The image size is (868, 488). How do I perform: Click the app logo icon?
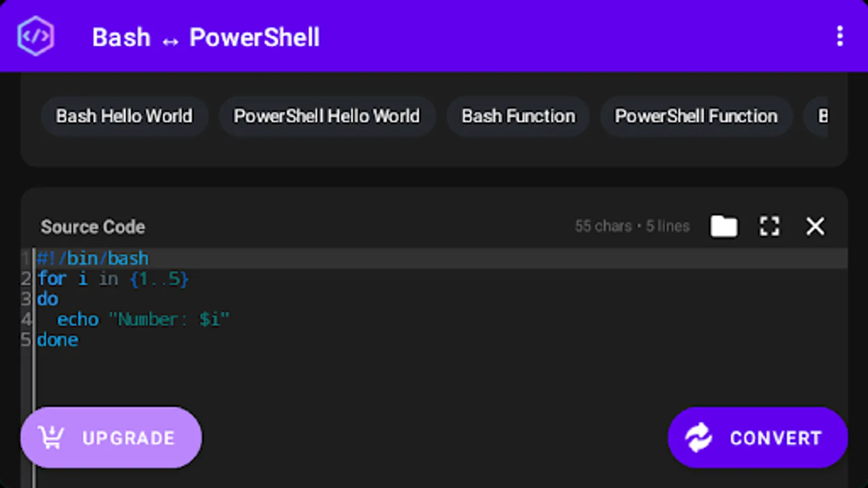36,36
